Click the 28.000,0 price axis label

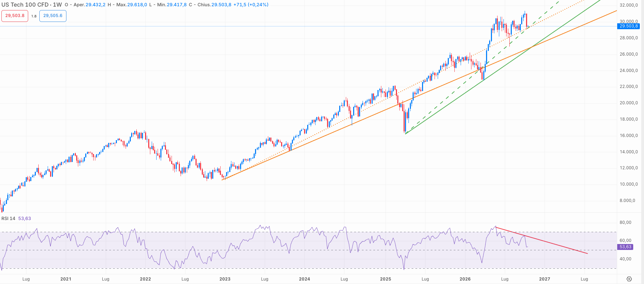[x=629, y=38]
